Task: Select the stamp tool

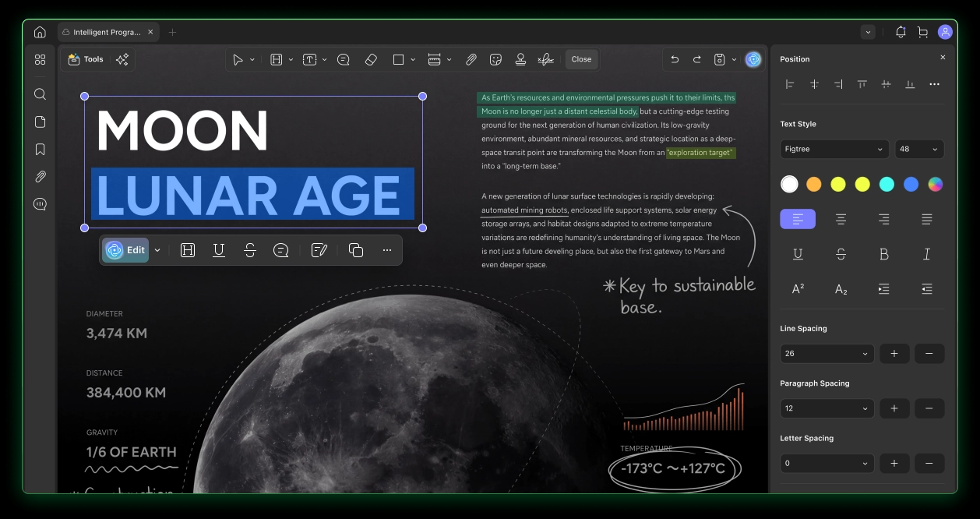Action: click(520, 59)
